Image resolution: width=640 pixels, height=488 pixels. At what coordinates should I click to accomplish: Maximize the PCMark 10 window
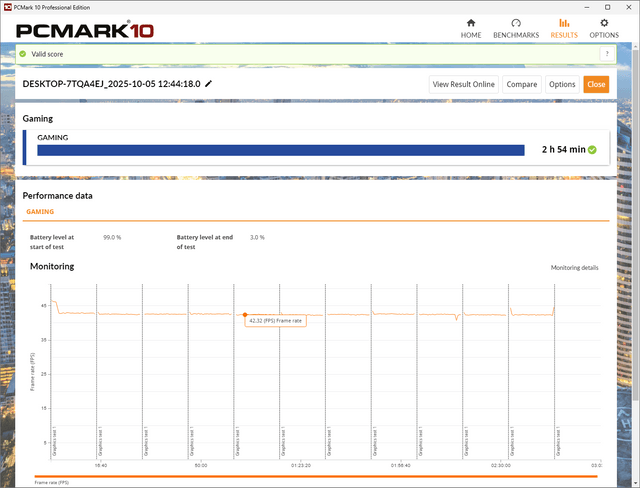[x=608, y=7]
